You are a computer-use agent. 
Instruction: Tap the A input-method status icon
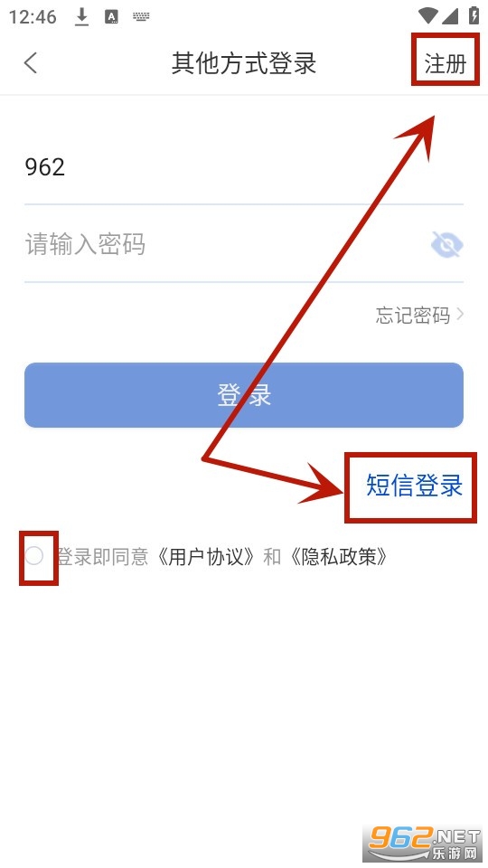point(112,17)
